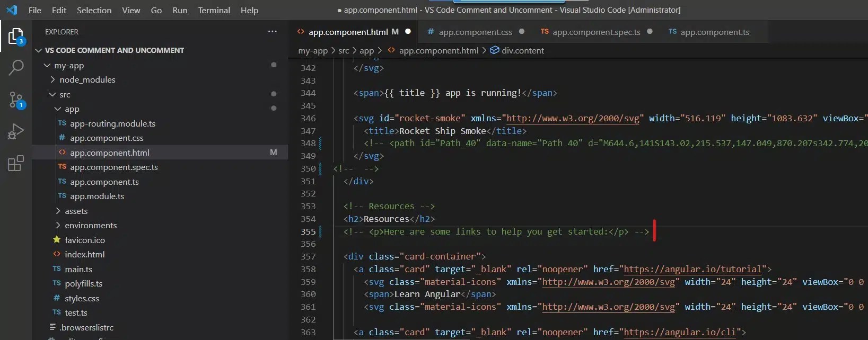868x340 pixels.
Task: Open app-routing.module.ts in explorer
Action: (112, 123)
